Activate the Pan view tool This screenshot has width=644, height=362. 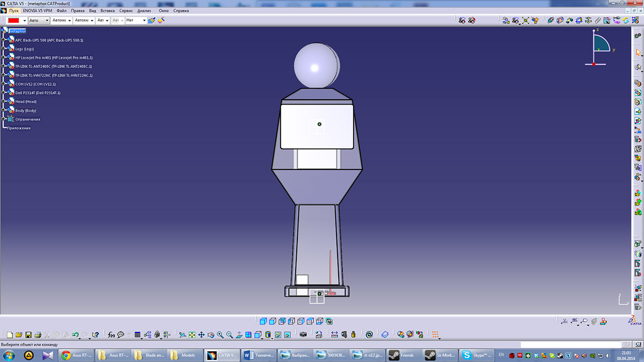pyautogui.click(x=201, y=335)
